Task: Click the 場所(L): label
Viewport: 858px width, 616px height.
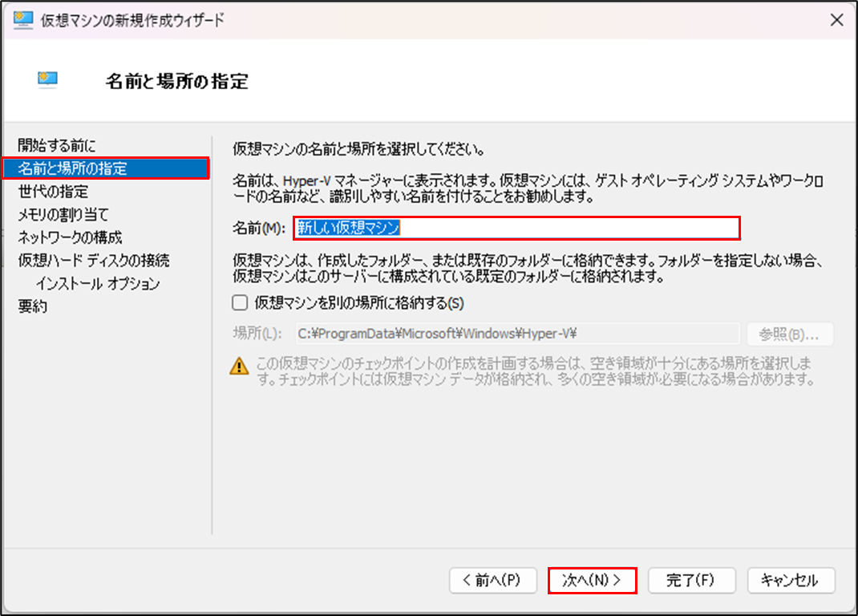Action: point(257,334)
